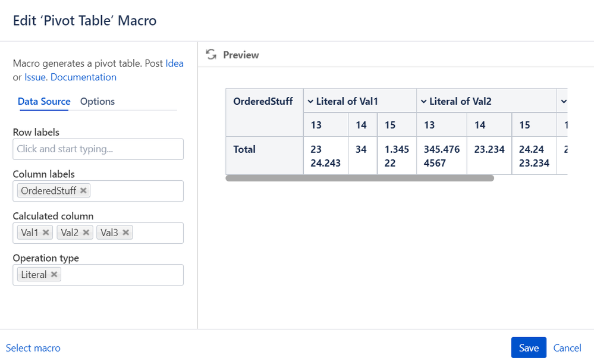Image resolution: width=594 pixels, height=364 pixels.
Task: Cancel editing the macro
Action: 567,348
